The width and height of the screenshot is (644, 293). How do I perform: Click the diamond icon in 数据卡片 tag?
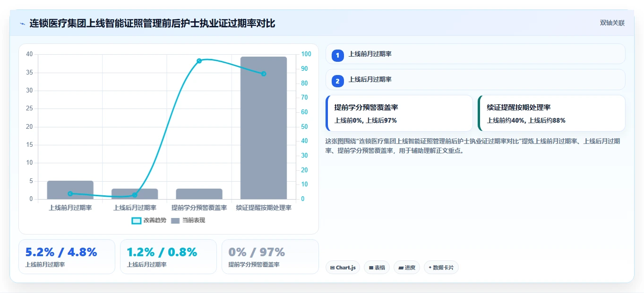(x=430, y=268)
